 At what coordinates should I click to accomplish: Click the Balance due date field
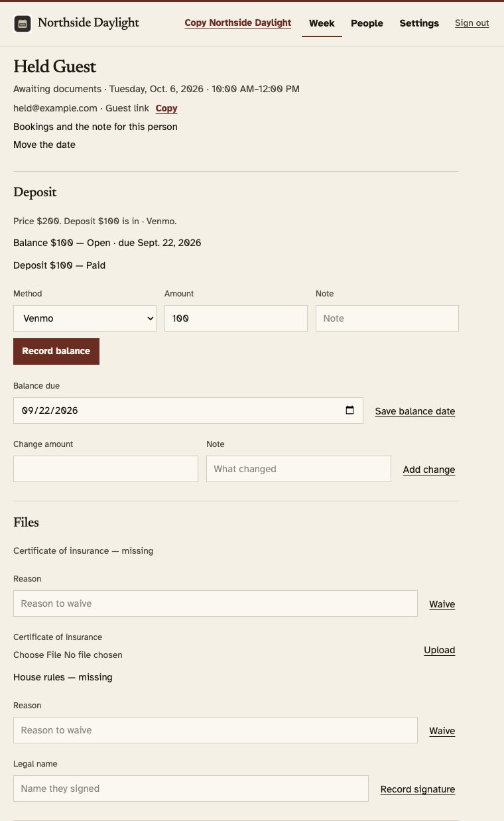pos(188,410)
